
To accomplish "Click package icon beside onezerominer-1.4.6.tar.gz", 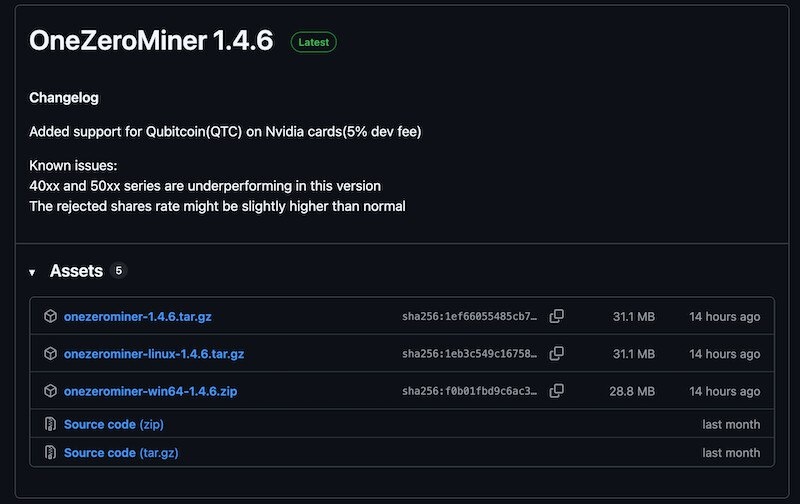I will point(51,316).
